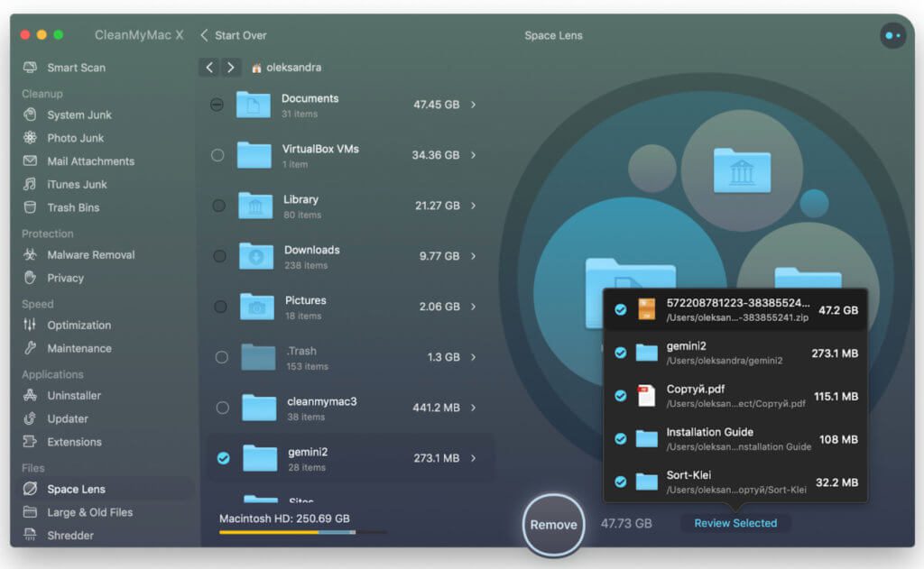Click the Documents folder icon in list
Viewport: 924px width, 569px height.
254,105
